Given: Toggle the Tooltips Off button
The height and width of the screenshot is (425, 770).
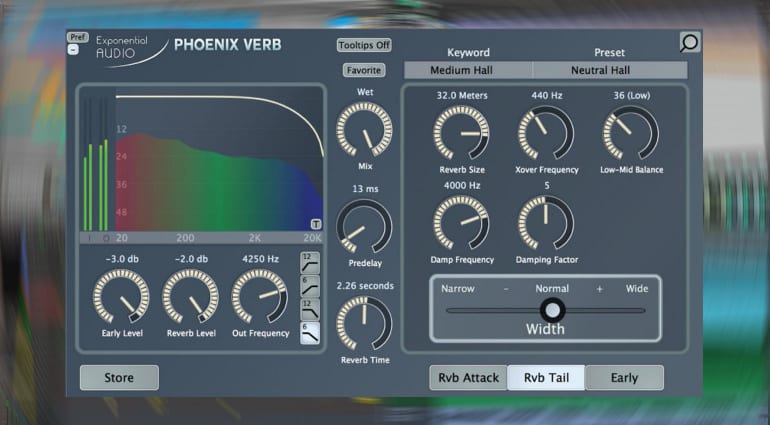Looking at the screenshot, I should pos(364,45).
